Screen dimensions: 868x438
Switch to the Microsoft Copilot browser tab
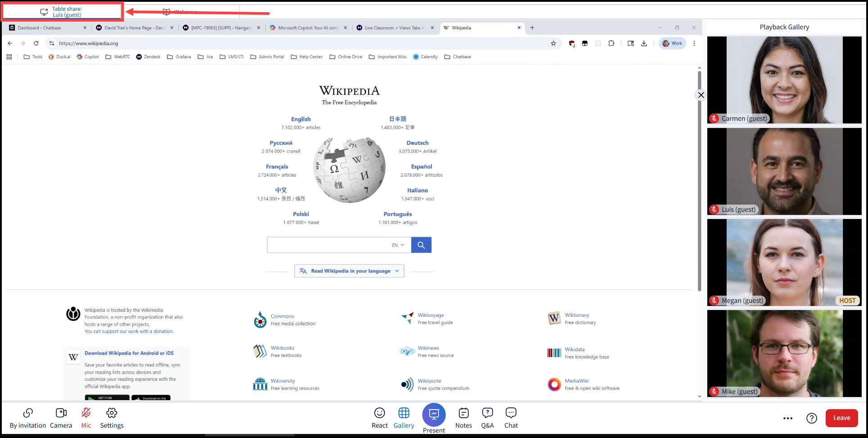(x=307, y=28)
